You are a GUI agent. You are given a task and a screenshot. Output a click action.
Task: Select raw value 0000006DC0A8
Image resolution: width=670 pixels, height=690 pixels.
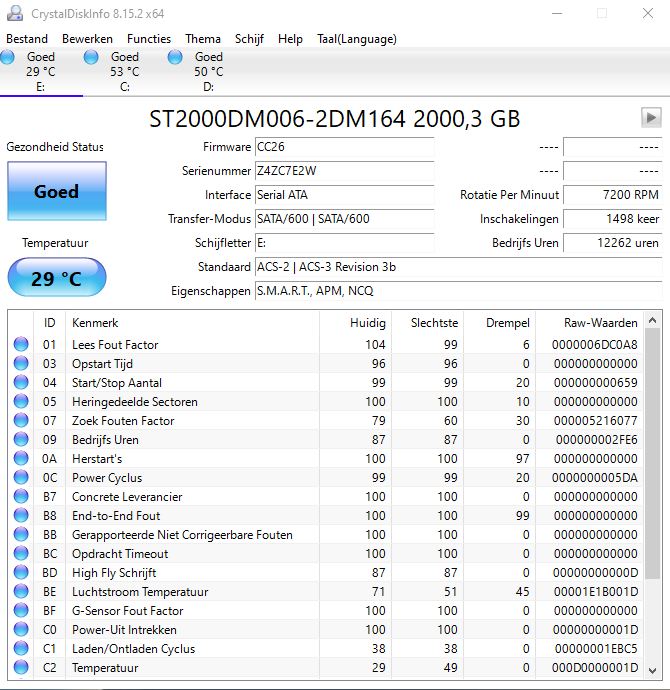[x=594, y=345]
